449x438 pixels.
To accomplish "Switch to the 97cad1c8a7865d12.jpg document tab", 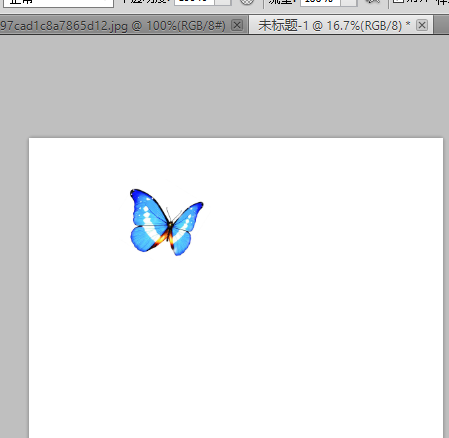I will 113,25.
